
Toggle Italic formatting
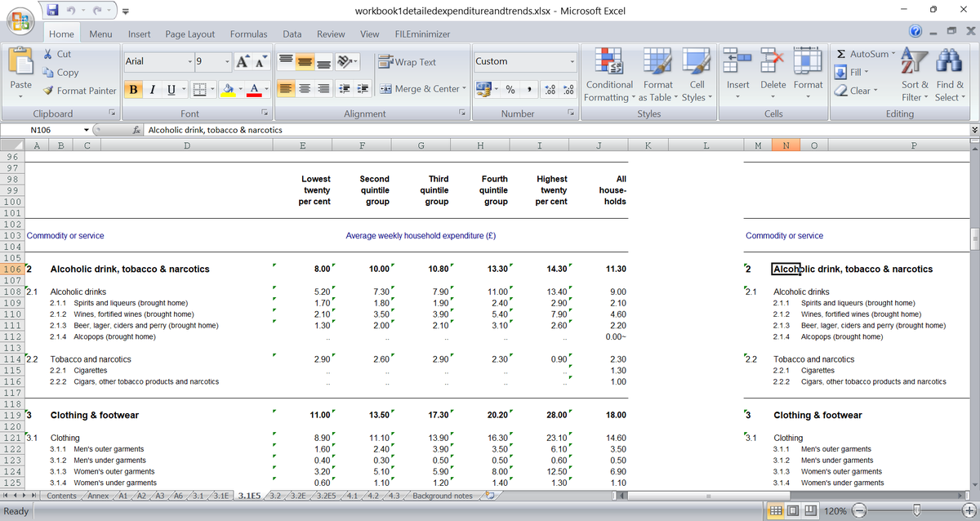coord(150,89)
